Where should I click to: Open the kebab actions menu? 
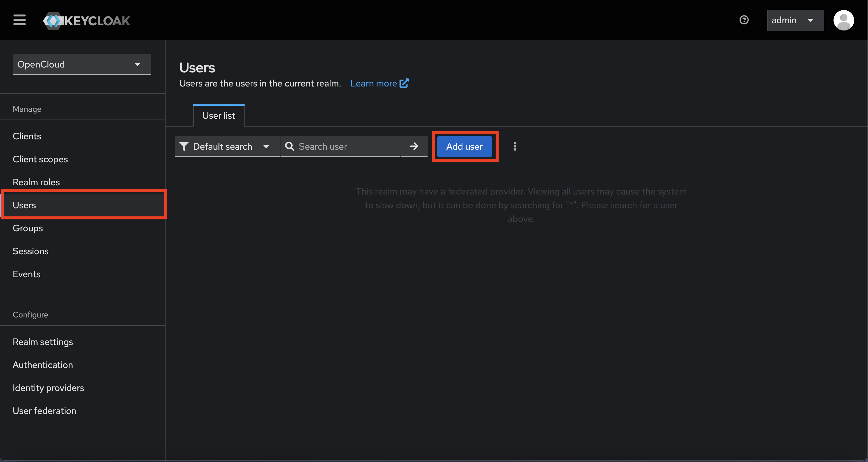coord(514,147)
